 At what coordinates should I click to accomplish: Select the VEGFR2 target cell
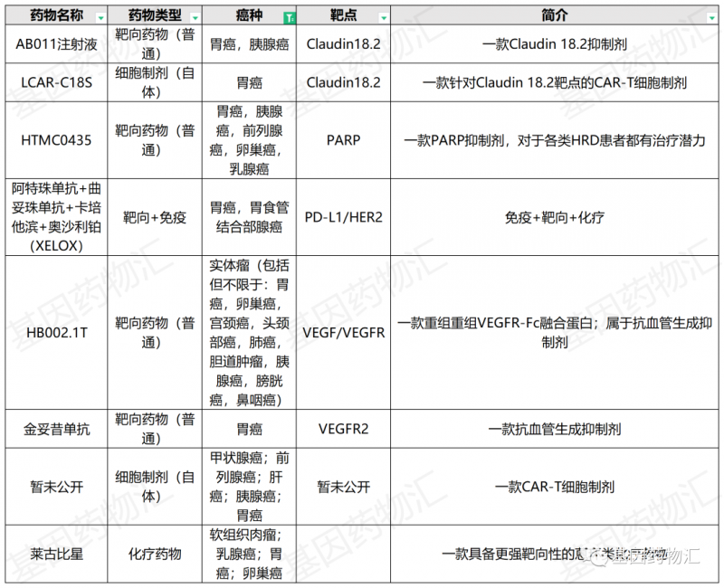pyautogui.click(x=344, y=430)
